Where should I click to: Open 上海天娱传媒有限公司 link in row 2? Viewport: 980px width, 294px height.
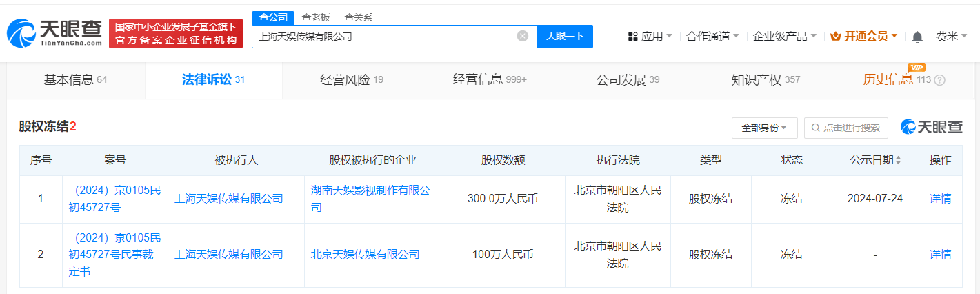coord(229,255)
